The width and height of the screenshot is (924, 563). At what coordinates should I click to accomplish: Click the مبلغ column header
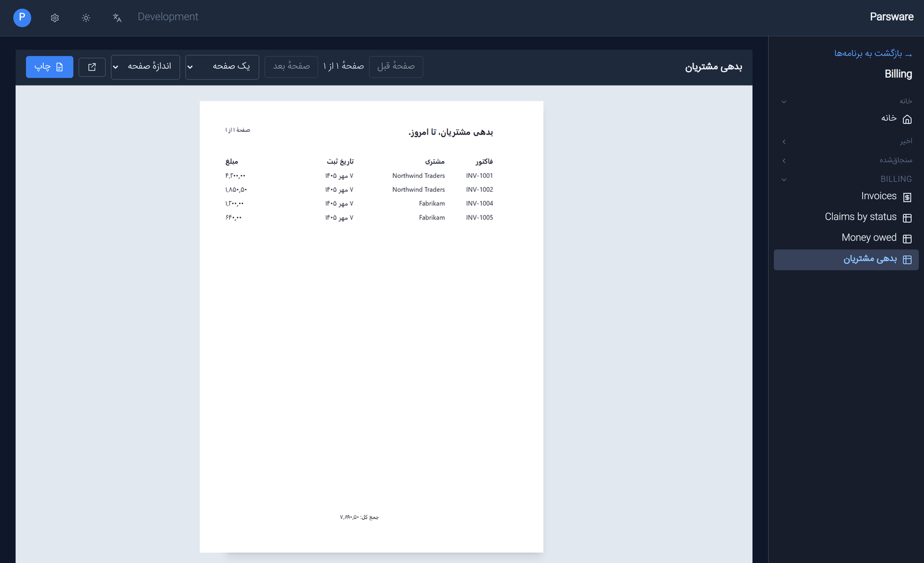point(232,162)
